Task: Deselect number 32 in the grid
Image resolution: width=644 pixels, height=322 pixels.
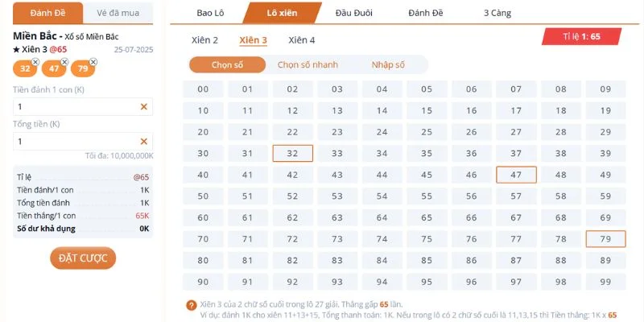Action: [292, 153]
